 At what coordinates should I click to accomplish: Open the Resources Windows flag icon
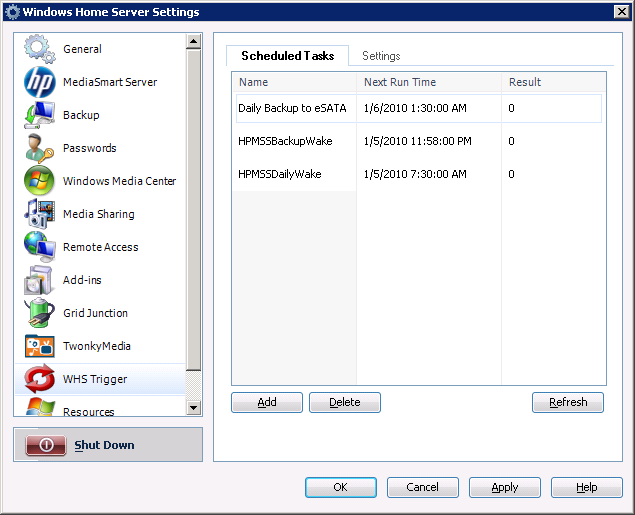point(40,407)
